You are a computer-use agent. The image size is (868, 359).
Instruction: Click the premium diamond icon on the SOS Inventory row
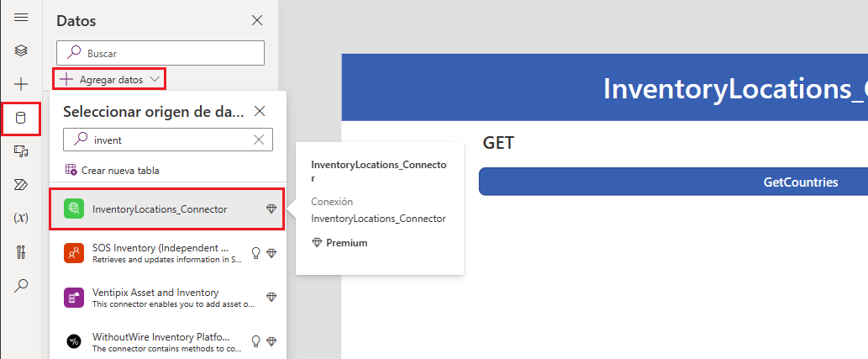pyautogui.click(x=271, y=252)
